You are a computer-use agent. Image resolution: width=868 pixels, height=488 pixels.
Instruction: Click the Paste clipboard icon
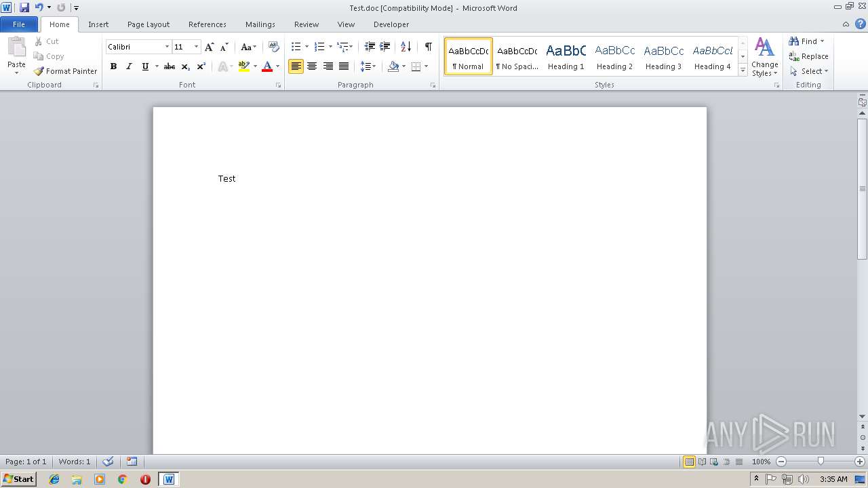click(x=16, y=47)
